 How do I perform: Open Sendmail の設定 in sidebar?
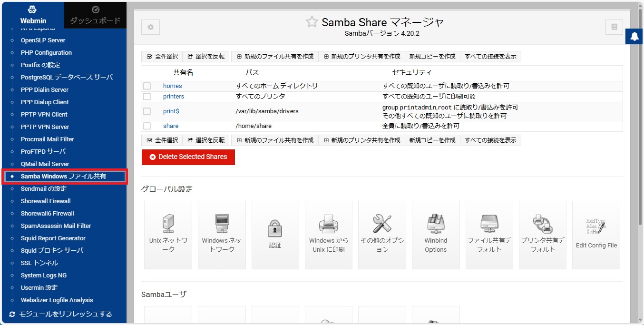coord(44,189)
